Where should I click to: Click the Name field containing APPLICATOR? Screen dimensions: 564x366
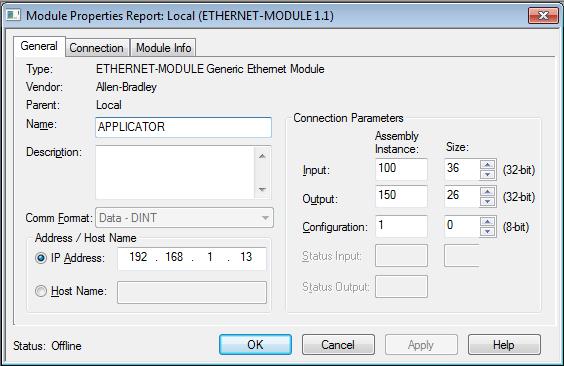click(x=183, y=127)
